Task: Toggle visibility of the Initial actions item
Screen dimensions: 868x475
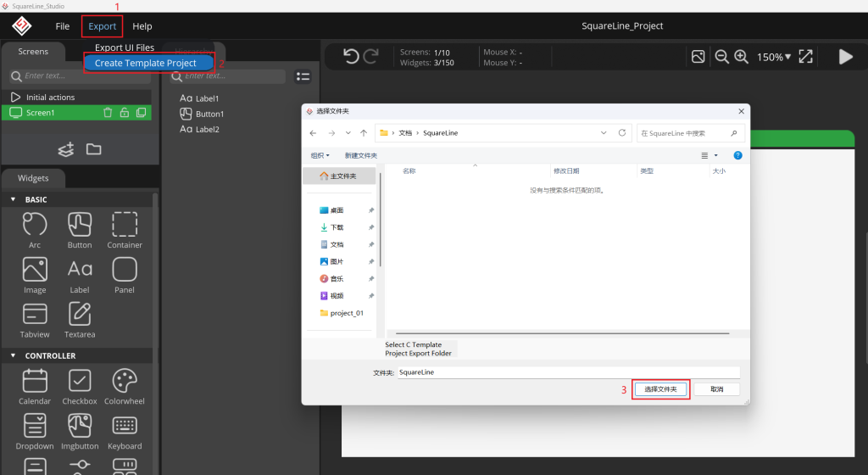Action: tap(15, 98)
